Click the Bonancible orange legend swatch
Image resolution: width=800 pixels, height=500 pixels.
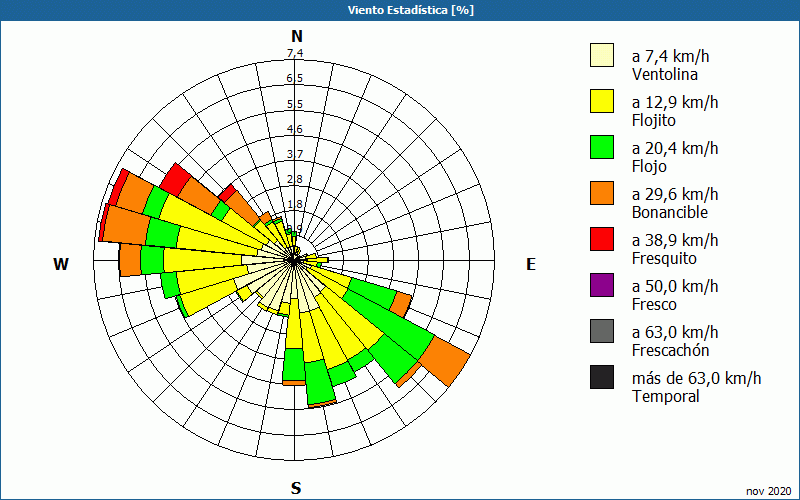point(602,193)
